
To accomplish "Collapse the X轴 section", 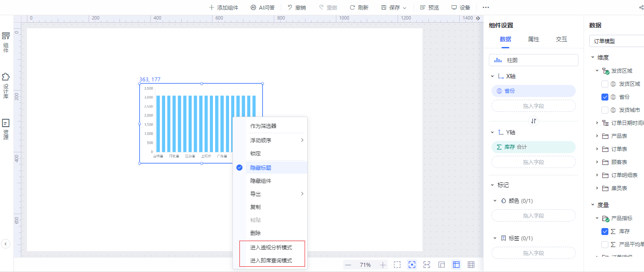I will click(x=492, y=76).
